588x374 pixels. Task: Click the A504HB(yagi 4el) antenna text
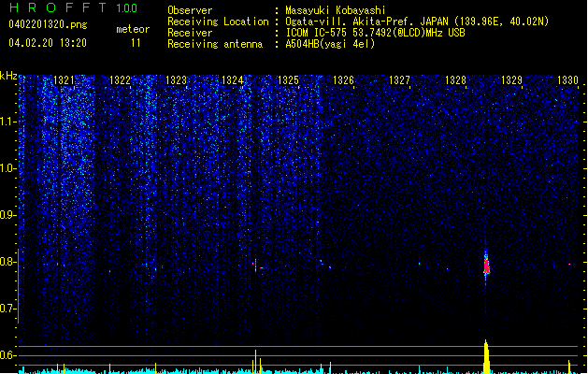[330, 44]
